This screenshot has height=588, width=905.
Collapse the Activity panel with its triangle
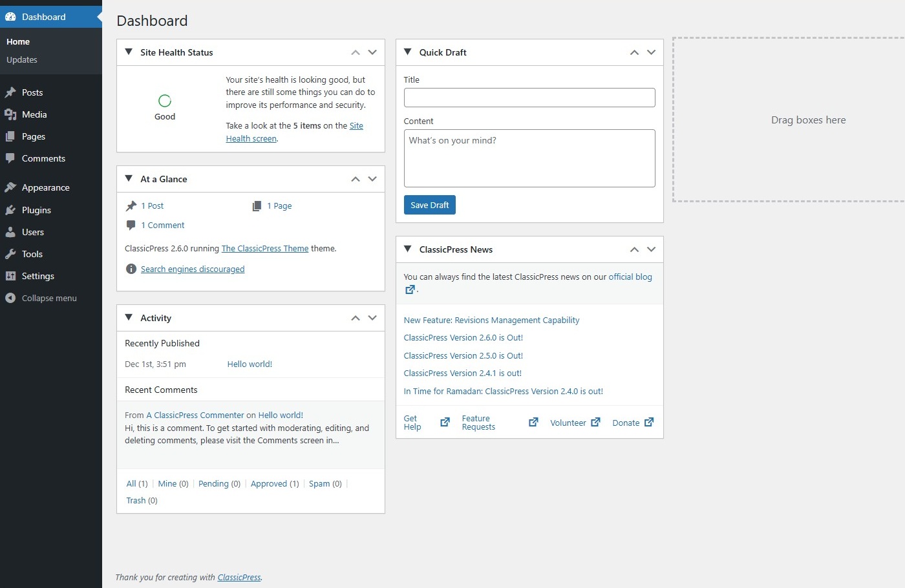[129, 317]
